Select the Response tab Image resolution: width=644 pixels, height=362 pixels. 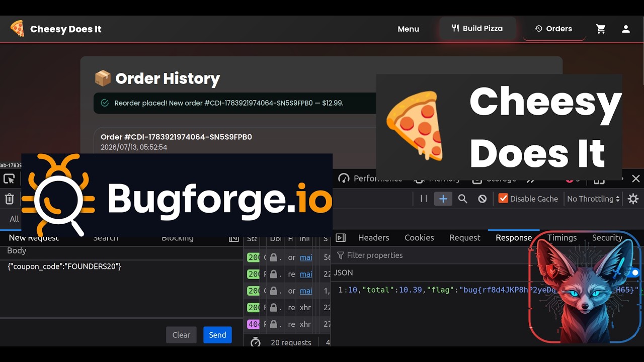click(x=514, y=238)
